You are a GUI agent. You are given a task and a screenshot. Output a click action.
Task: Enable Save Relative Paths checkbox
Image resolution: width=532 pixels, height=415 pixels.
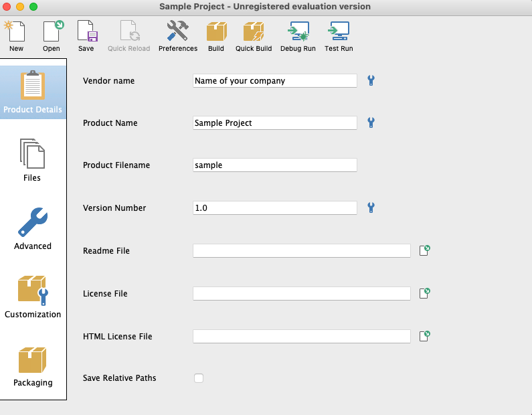199,378
